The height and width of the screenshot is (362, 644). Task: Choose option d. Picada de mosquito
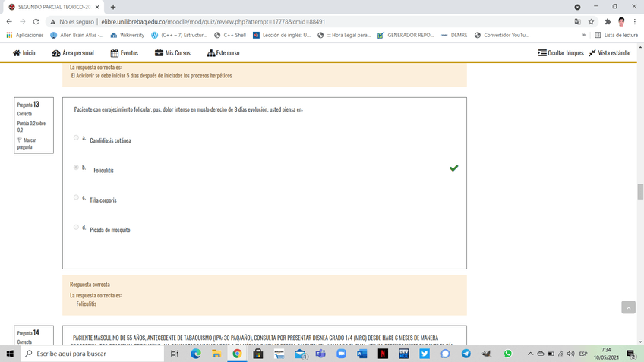pyautogui.click(x=76, y=227)
